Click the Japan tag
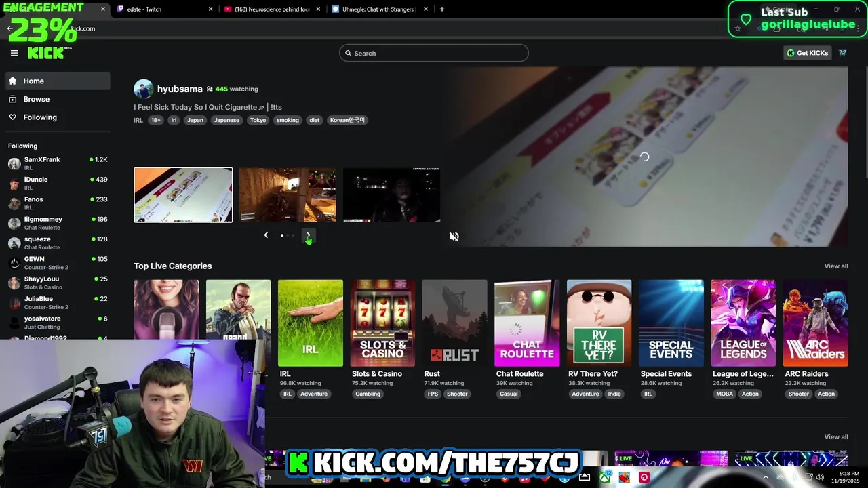The height and width of the screenshot is (488, 868). (x=195, y=120)
